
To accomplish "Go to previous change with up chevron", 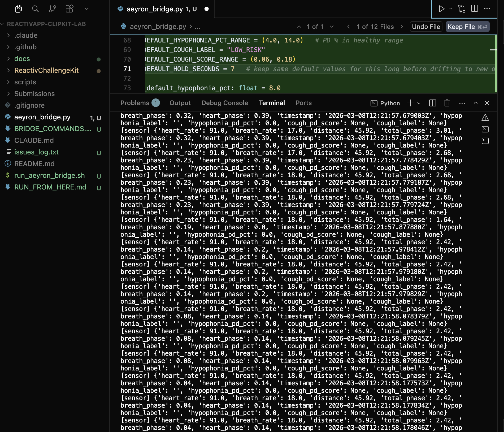I will 299,27.
